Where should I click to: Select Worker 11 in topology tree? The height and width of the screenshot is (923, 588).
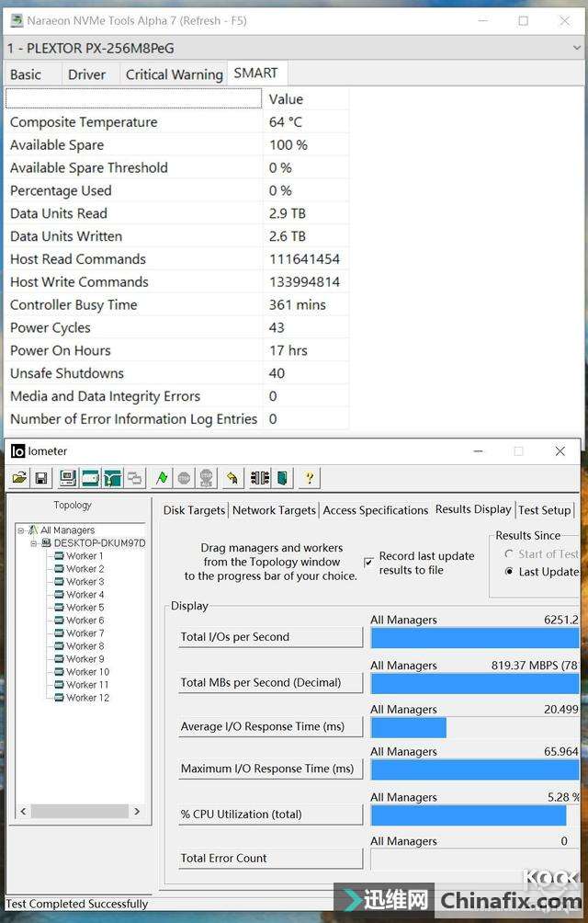pos(87,685)
